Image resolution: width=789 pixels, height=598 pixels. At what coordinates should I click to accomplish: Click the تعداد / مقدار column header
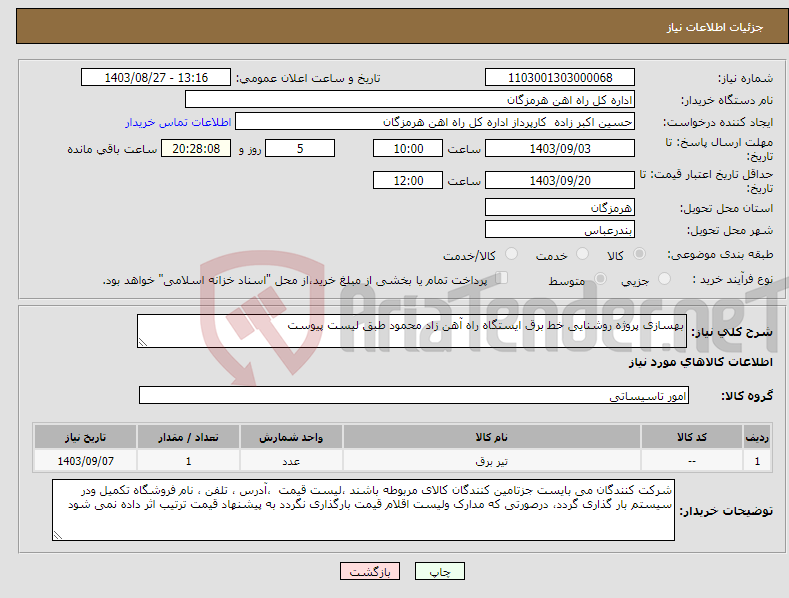click(188, 437)
